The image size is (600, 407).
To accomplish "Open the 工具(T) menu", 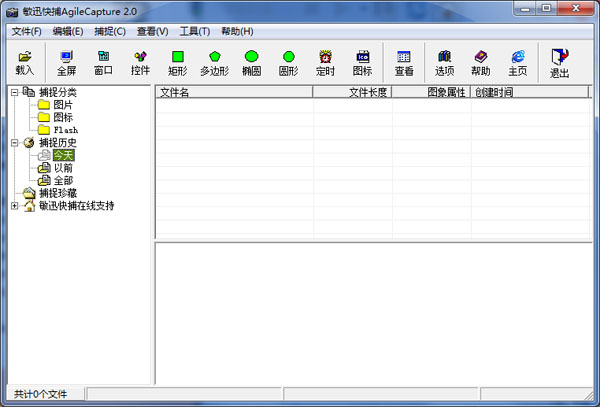I will click(195, 31).
